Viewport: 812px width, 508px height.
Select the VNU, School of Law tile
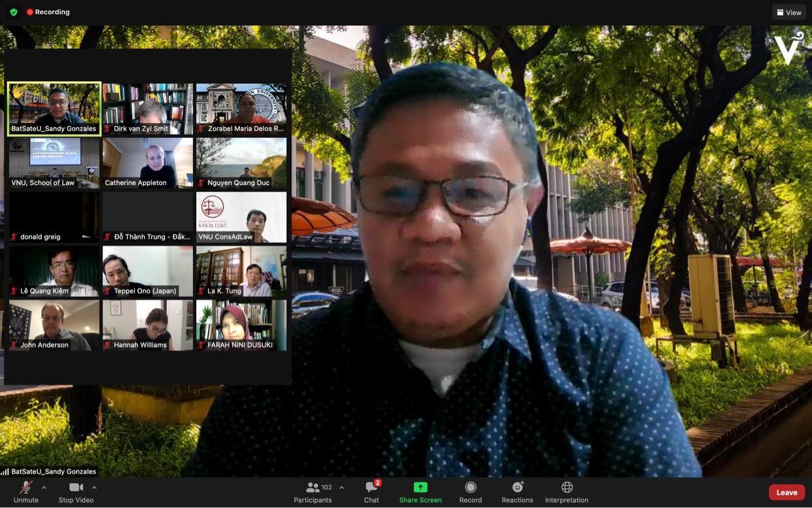[x=54, y=163]
